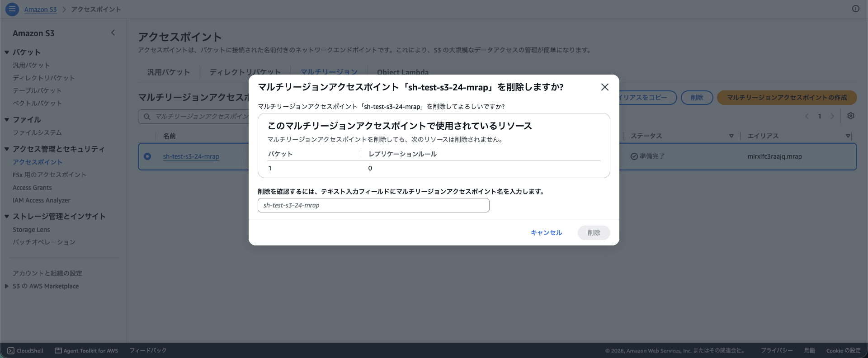The height and width of the screenshot is (358, 868).
Task: Collapse the Amazon S3 side navigation
Action: point(113,33)
